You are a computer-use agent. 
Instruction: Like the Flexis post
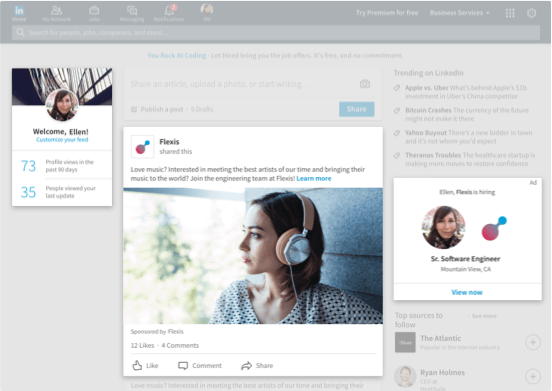(145, 365)
